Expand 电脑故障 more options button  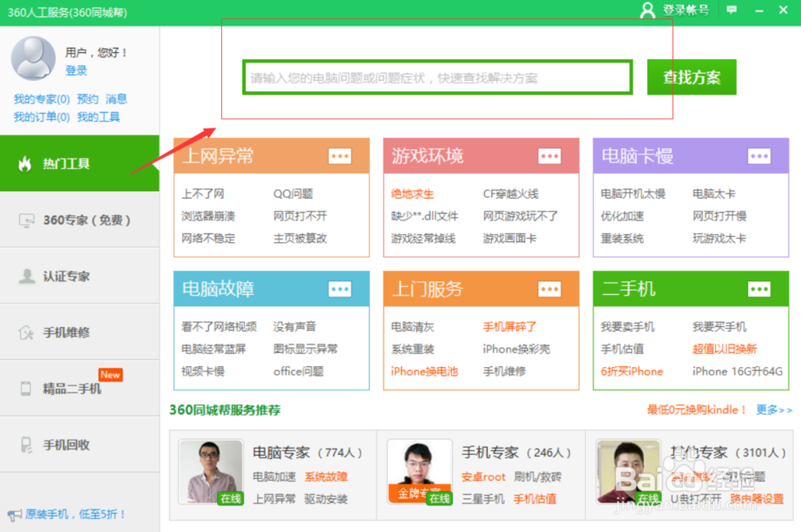point(340,289)
